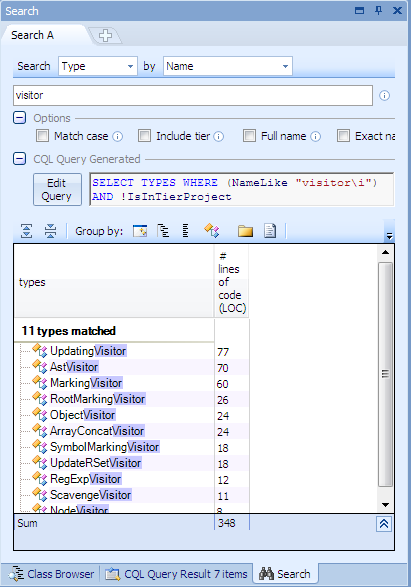Open the by Name dropdown
Screen dimensions: 414x587
pos(228,66)
